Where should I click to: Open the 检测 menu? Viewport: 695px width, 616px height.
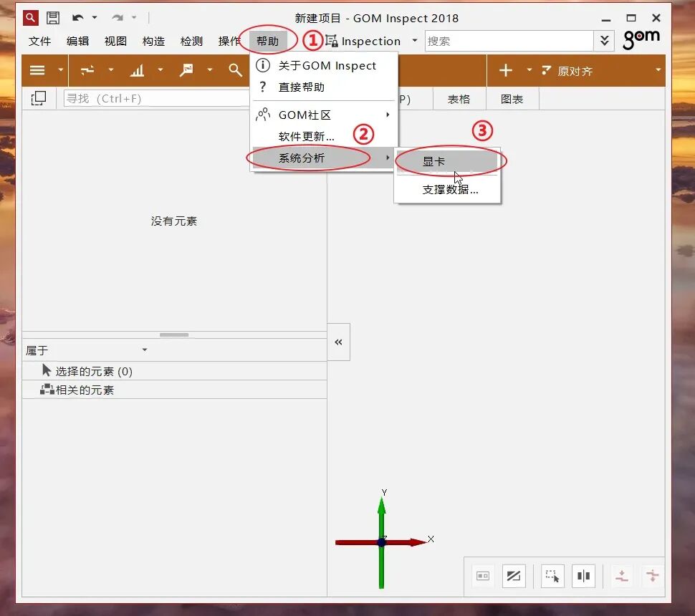[191, 42]
